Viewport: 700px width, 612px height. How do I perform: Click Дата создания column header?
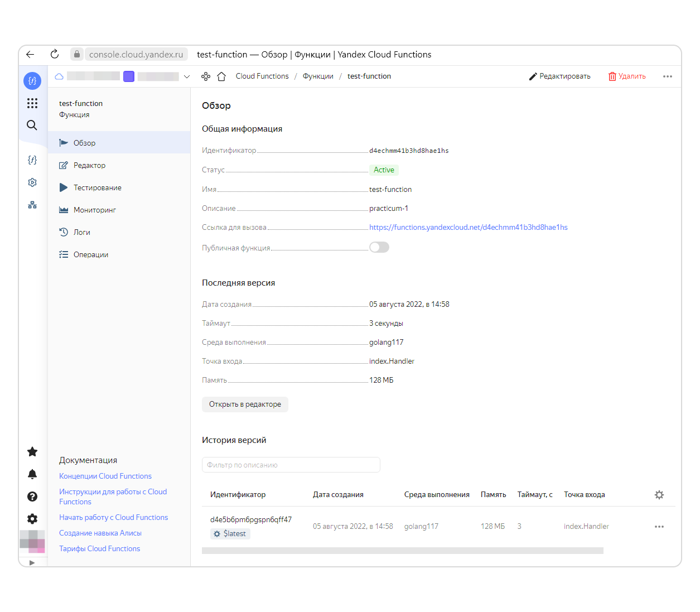(338, 495)
